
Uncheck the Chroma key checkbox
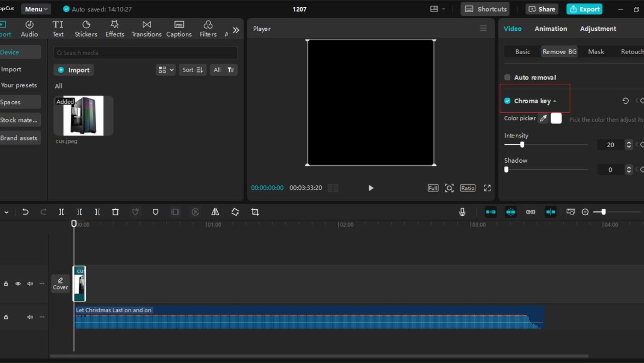[x=507, y=101]
